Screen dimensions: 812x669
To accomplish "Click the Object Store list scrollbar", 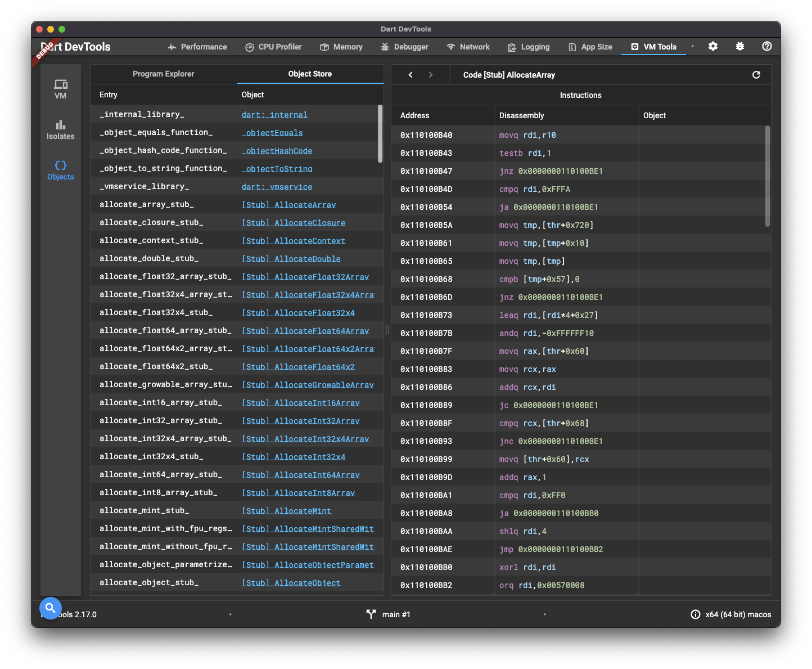I will coord(380,134).
